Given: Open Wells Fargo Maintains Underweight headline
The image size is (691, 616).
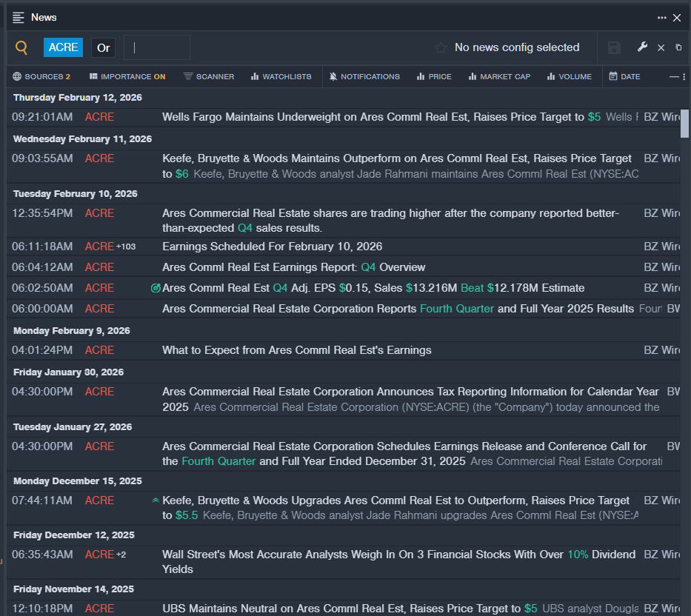Looking at the screenshot, I should click(x=373, y=117).
